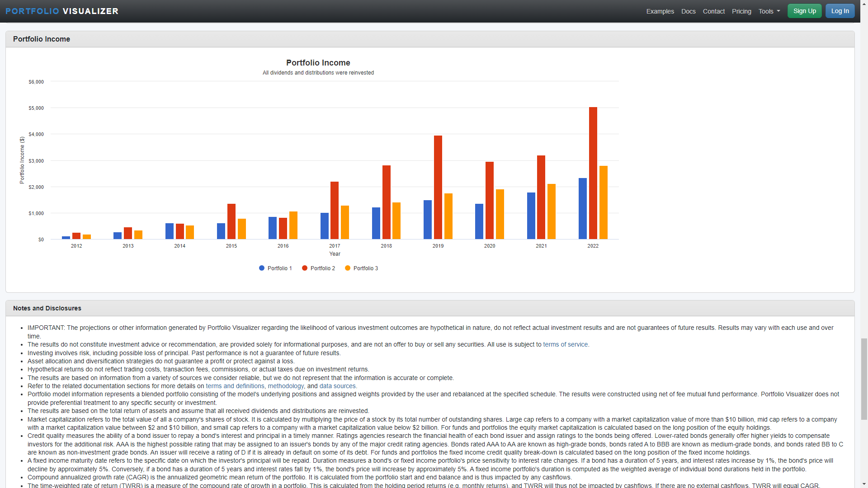Open the terms of service link
This screenshot has height=488, width=868.
(565, 344)
